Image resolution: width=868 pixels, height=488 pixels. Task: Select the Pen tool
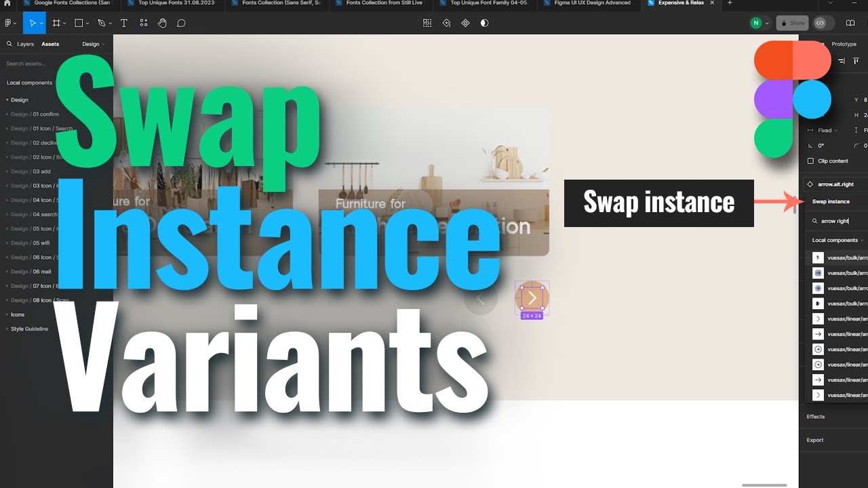[100, 22]
